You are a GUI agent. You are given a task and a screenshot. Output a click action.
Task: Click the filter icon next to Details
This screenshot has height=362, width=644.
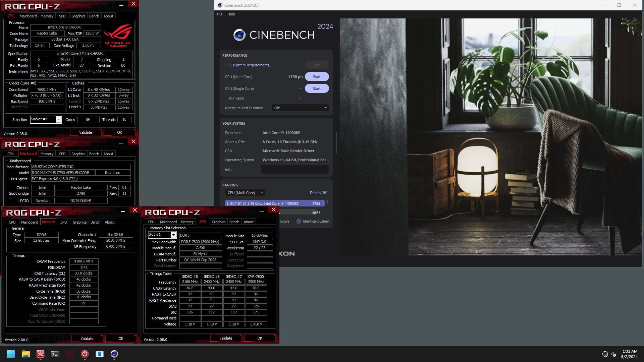[x=325, y=193]
